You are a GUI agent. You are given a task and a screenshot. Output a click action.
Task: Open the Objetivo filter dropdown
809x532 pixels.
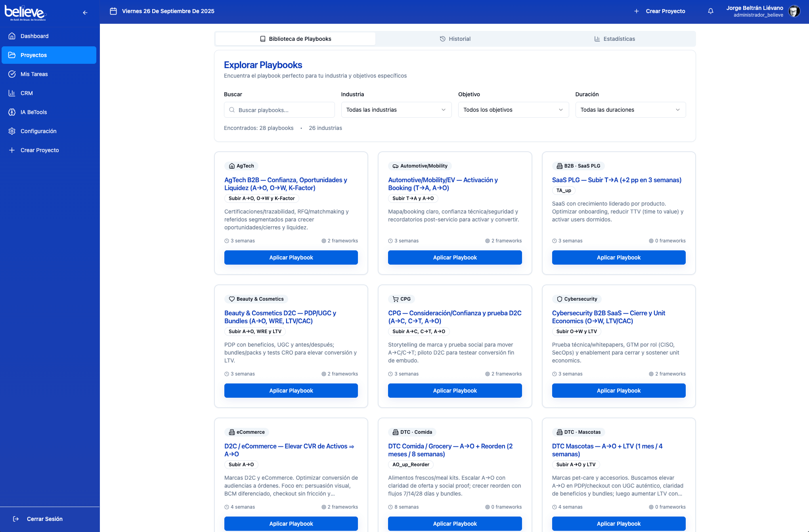(x=513, y=110)
